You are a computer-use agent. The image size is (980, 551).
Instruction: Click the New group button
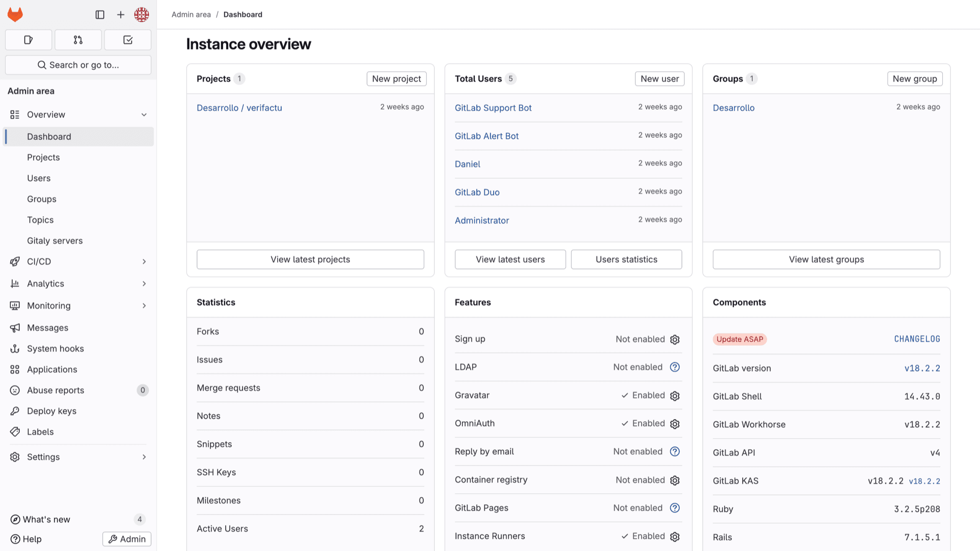[915, 79]
